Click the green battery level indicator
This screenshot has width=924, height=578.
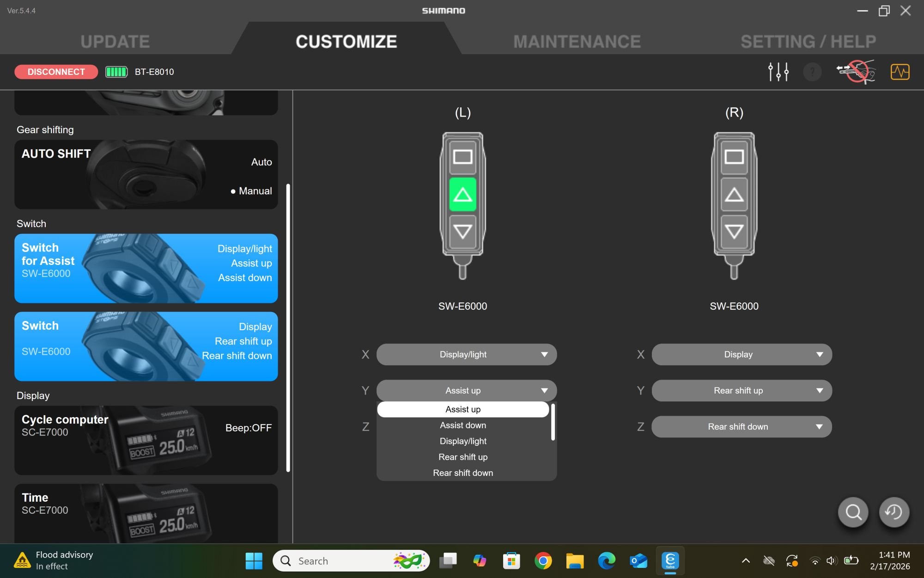[116, 72]
